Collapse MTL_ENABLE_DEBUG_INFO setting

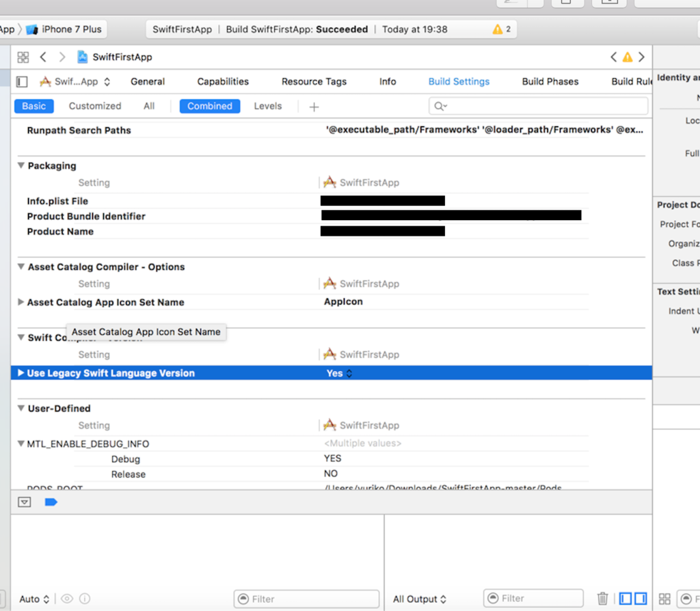coord(21,444)
